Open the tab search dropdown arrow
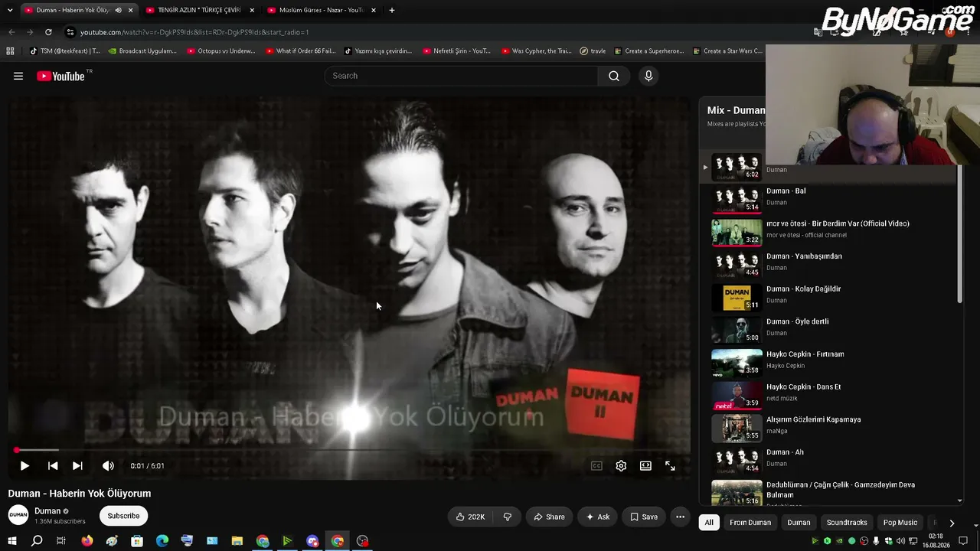The width and height of the screenshot is (980, 551). coord(10,10)
